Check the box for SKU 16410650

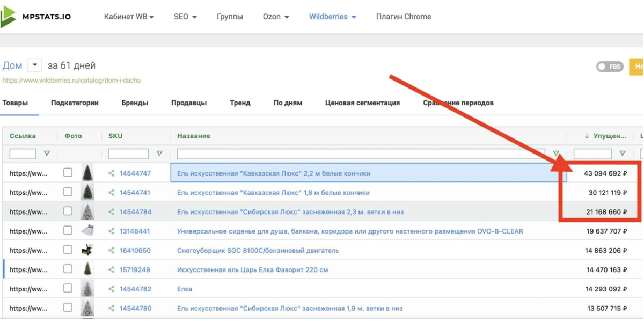pyautogui.click(x=68, y=250)
